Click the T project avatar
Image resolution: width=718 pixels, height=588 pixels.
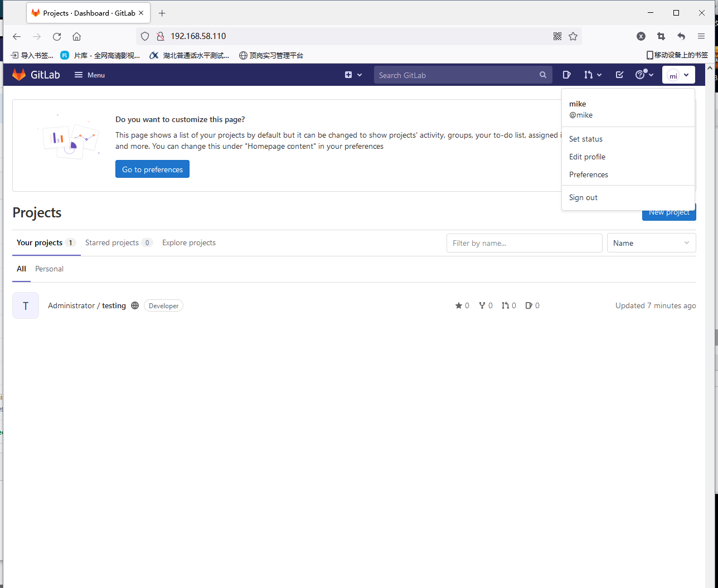(x=26, y=305)
